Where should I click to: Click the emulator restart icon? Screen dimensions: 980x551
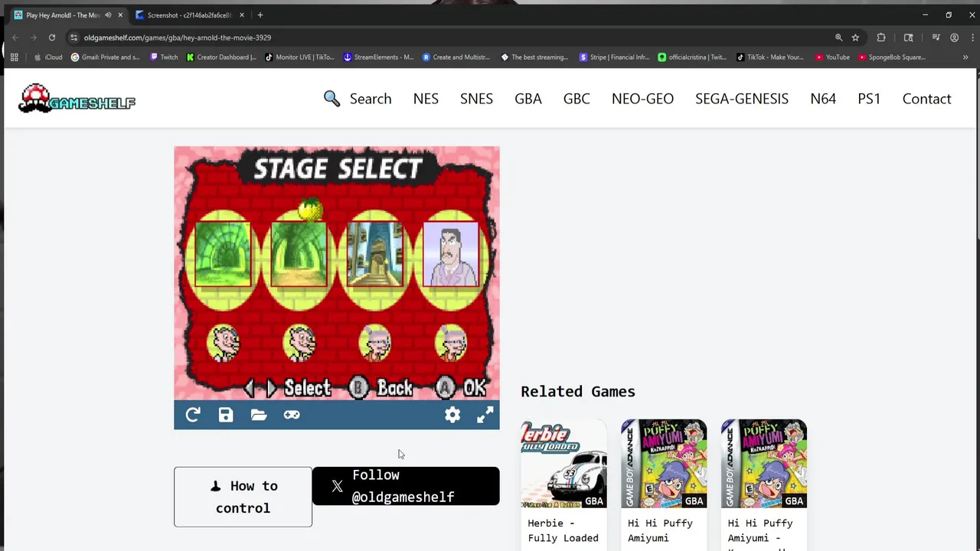tap(193, 415)
